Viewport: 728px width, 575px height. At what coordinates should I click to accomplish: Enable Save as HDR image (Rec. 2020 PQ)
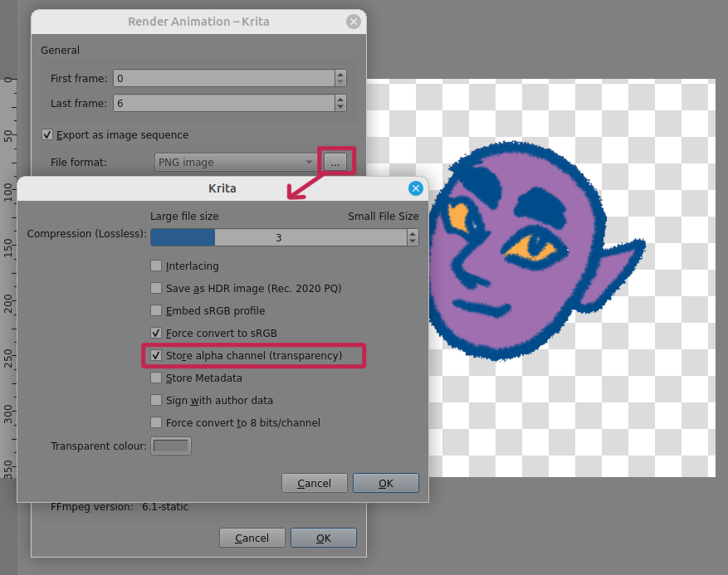(155, 288)
